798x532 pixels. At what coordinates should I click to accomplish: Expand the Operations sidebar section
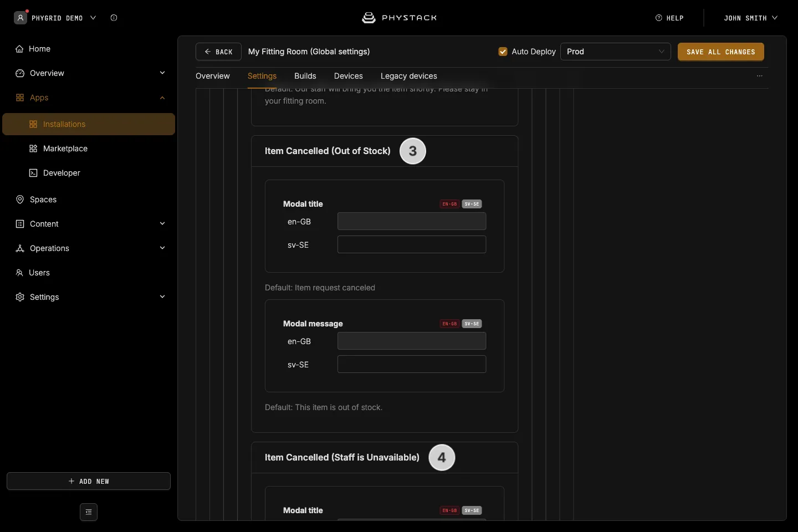coord(162,248)
